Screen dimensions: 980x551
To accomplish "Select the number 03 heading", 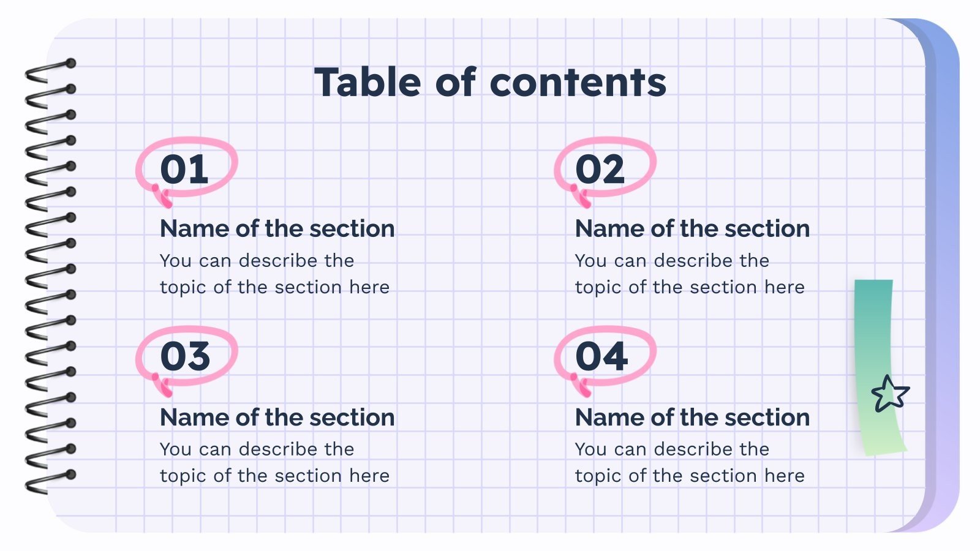I will coord(185,356).
